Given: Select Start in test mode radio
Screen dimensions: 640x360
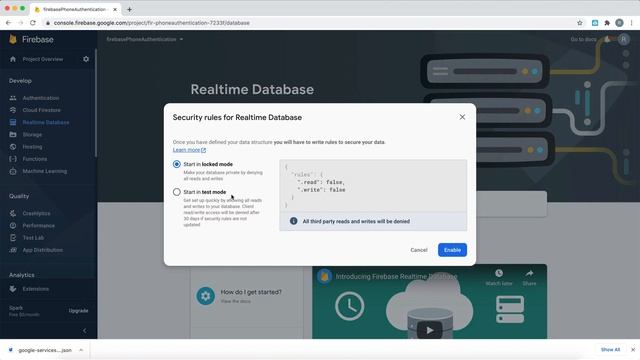Looking at the screenshot, I should (x=176, y=192).
